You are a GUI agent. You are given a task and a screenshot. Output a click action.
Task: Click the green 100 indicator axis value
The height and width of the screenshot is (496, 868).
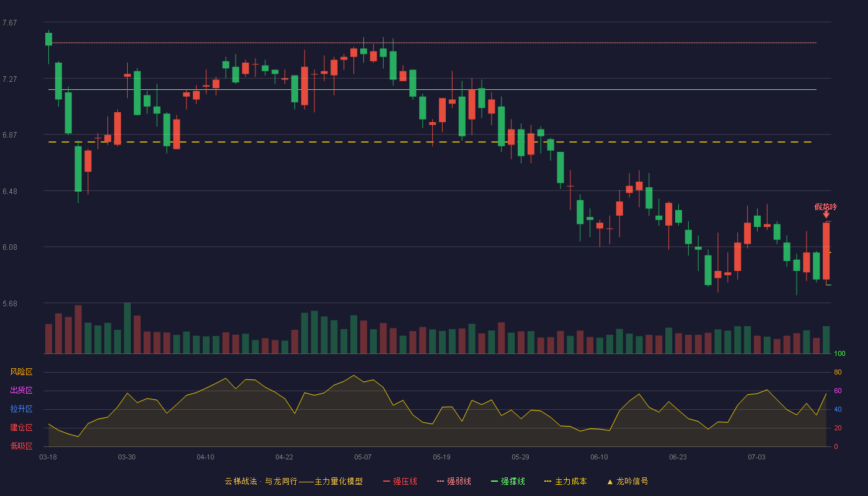coord(839,354)
